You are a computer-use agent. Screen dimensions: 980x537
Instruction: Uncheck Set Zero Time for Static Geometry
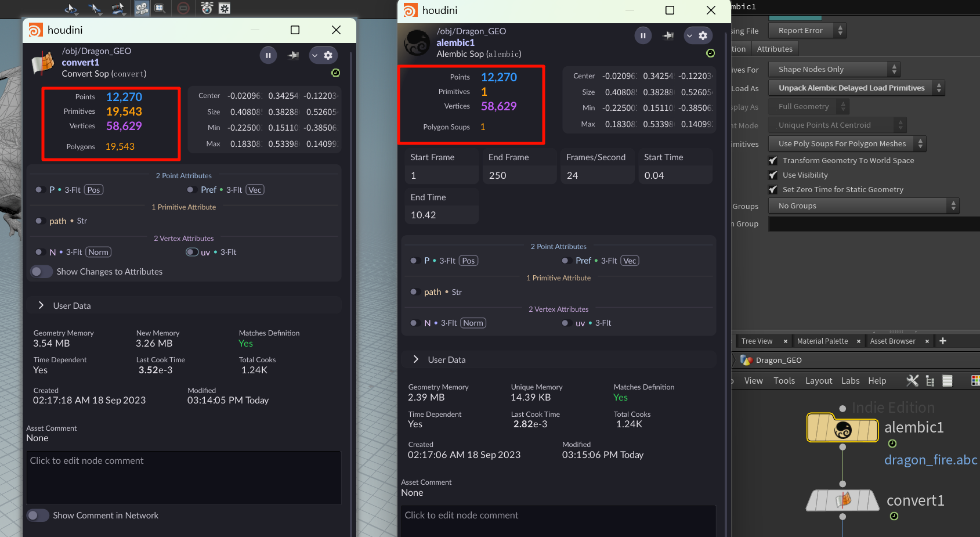773,190
